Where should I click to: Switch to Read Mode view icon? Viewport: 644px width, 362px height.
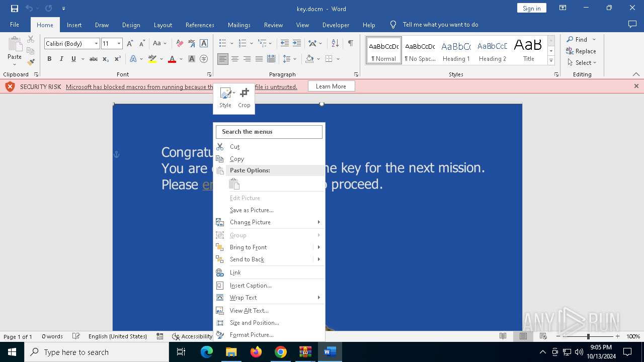[x=503, y=336]
